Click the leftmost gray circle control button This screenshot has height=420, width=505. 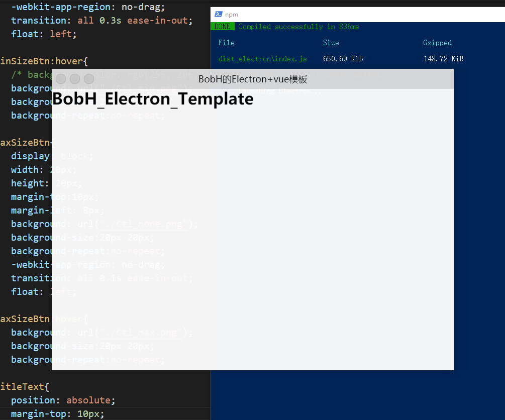[61, 79]
